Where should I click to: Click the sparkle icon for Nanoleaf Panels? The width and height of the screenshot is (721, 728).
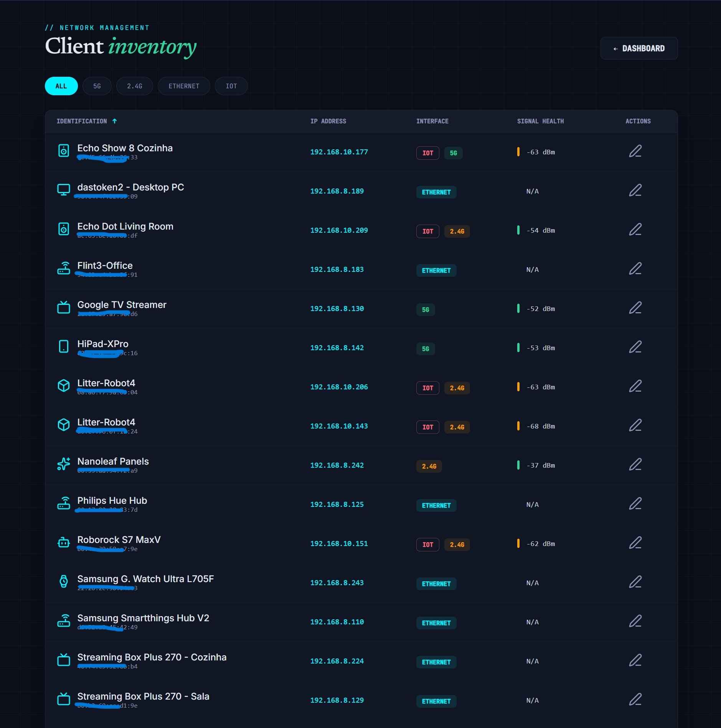(64, 464)
